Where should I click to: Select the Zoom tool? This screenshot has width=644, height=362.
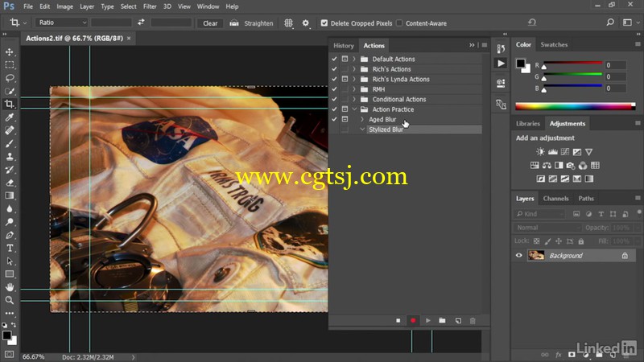click(x=10, y=300)
